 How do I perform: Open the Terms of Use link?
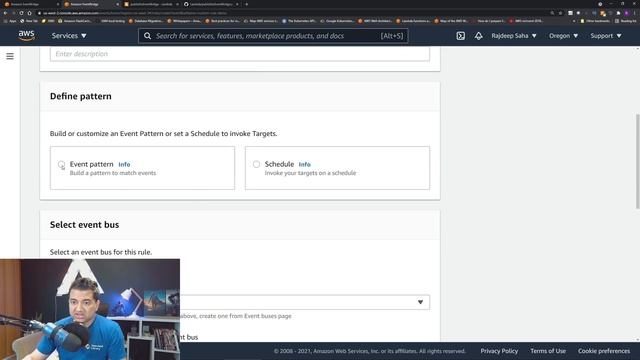tap(548, 351)
